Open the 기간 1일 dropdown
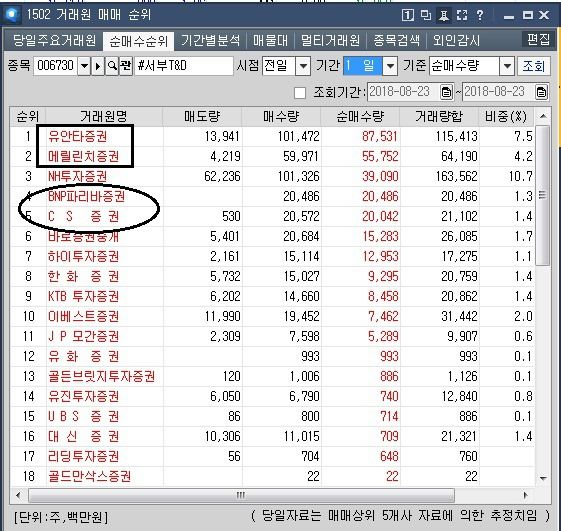The image size is (561, 531). 390,66
